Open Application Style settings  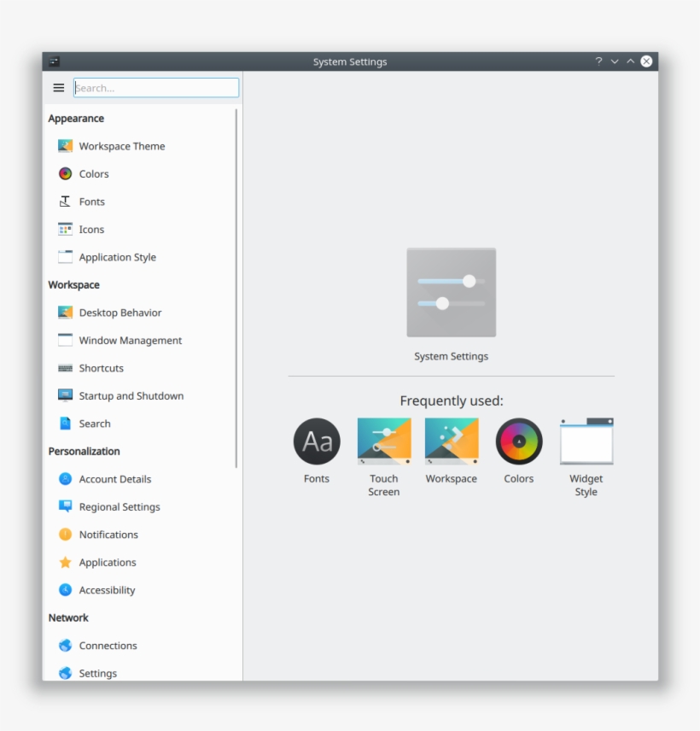(x=115, y=257)
